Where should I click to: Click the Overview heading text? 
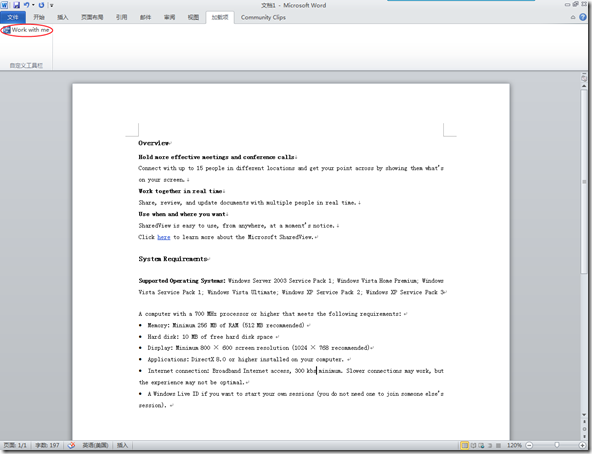(154, 143)
